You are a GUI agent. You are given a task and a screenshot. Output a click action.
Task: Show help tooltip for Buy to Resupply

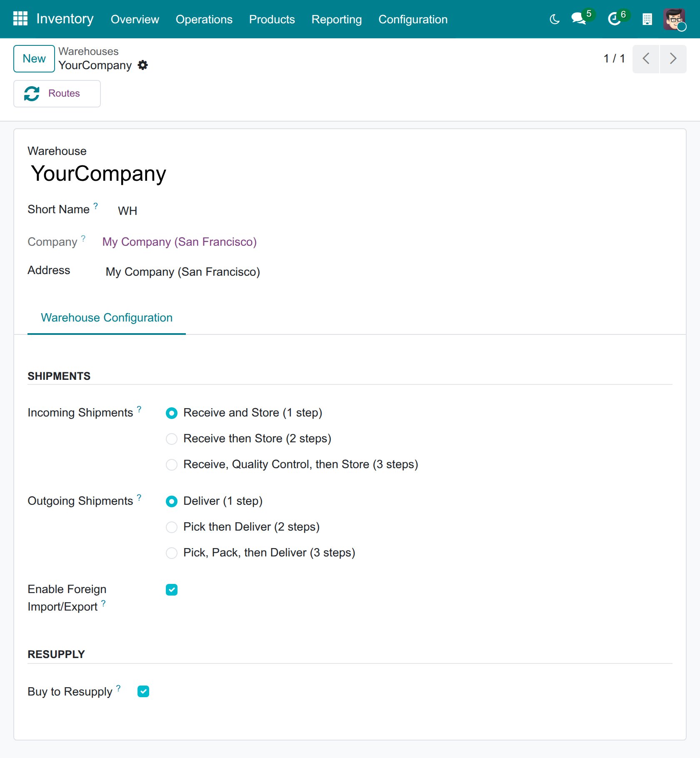118,688
